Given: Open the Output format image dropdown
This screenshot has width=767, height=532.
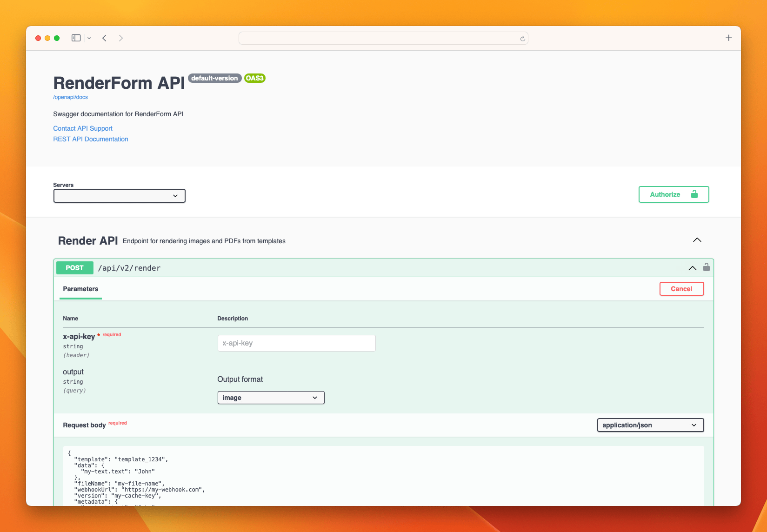Looking at the screenshot, I should tap(271, 398).
